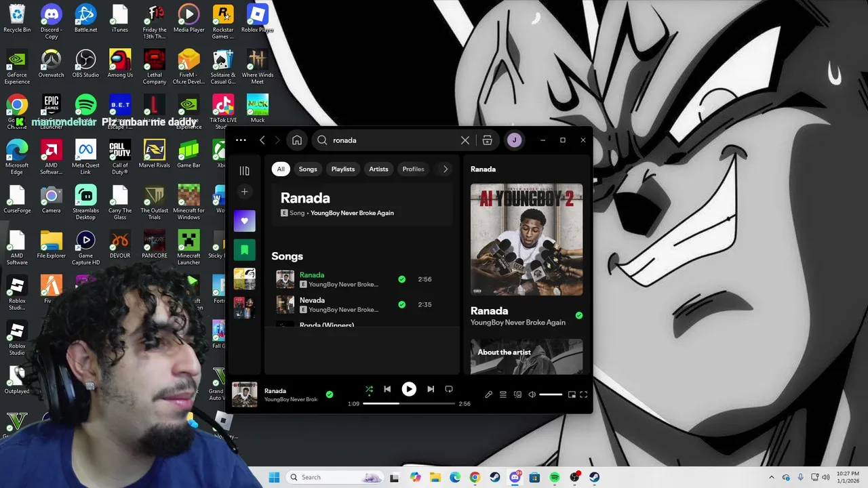Show hidden system tray icons
868x488 pixels.
[x=771, y=477]
